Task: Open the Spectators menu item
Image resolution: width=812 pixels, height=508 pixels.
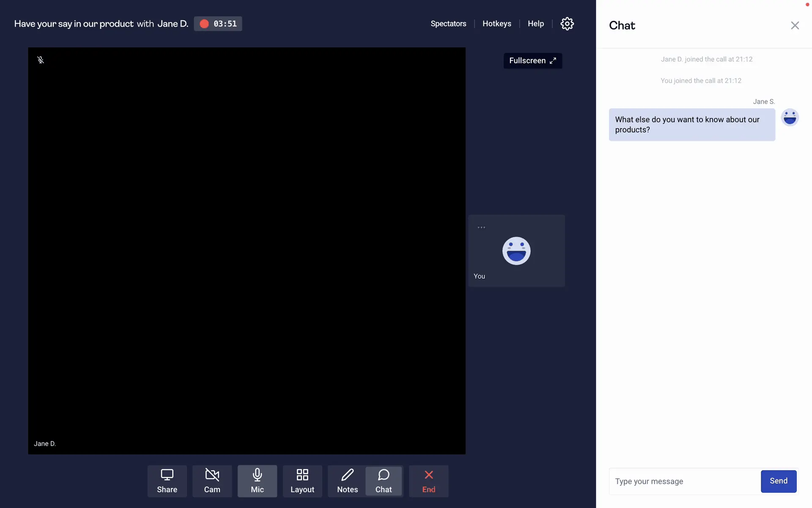Action: pyautogui.click(x=448, y=24)
